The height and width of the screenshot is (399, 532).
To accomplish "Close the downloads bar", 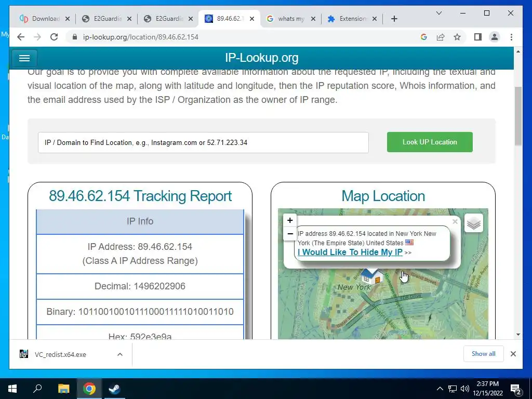I will tap(513, 354).
